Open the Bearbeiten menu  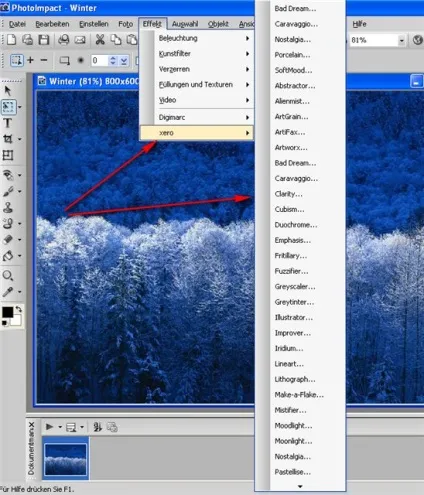pos(52,24)
